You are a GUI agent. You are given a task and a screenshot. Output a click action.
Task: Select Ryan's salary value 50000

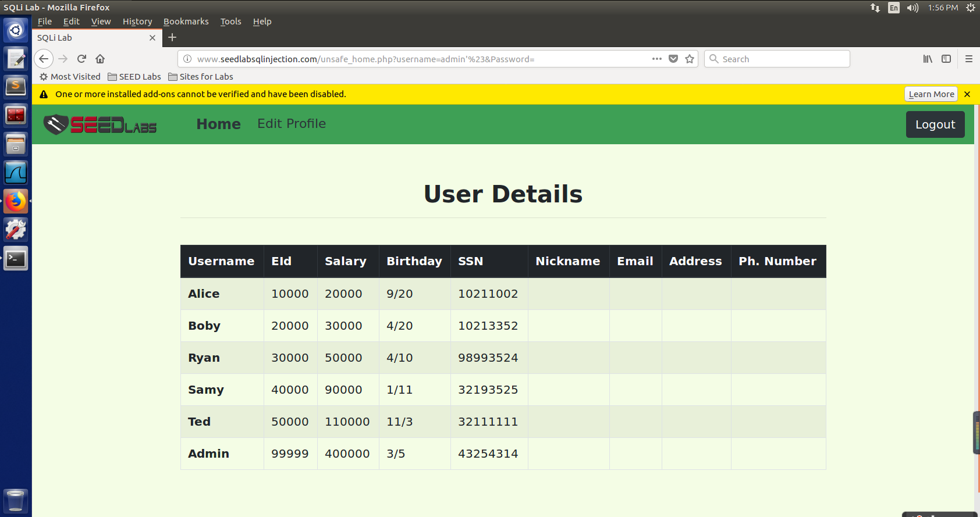click(343, 358)
